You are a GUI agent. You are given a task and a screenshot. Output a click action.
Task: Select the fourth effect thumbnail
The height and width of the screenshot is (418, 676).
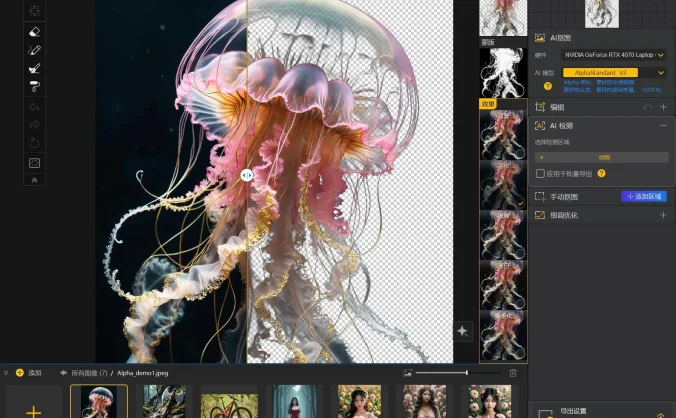503,285
